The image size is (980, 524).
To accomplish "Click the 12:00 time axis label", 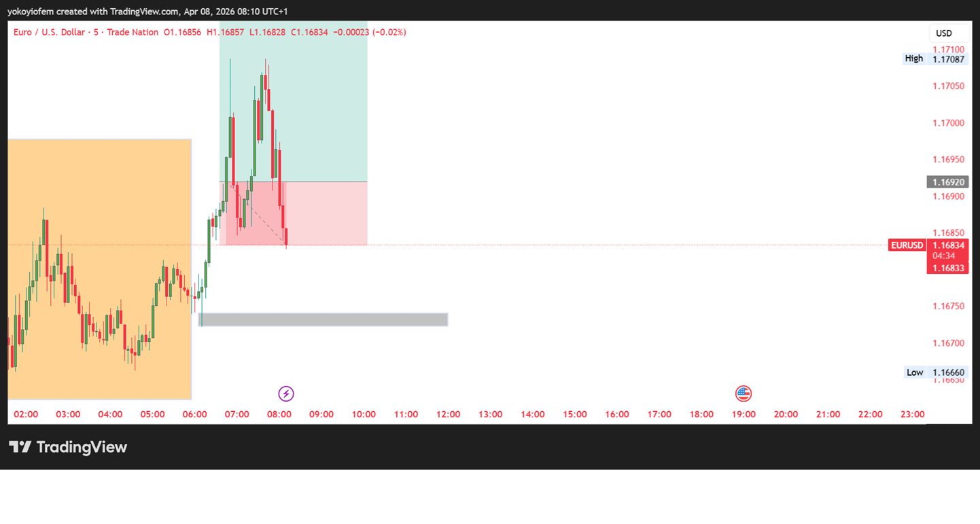I will click(448, 415).
